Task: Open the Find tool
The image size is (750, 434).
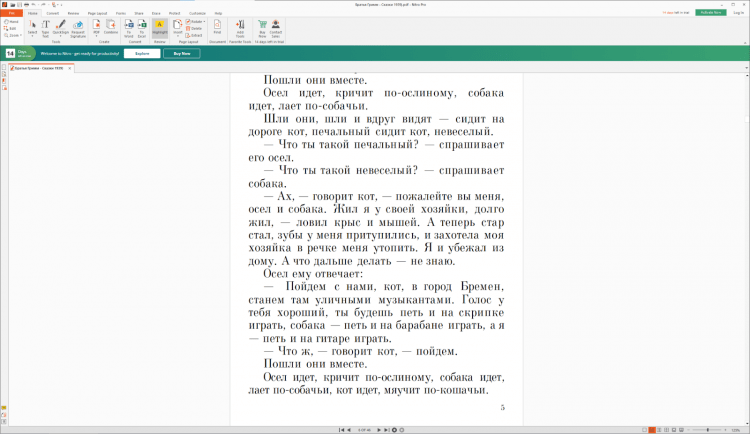Action: point(217,27)
